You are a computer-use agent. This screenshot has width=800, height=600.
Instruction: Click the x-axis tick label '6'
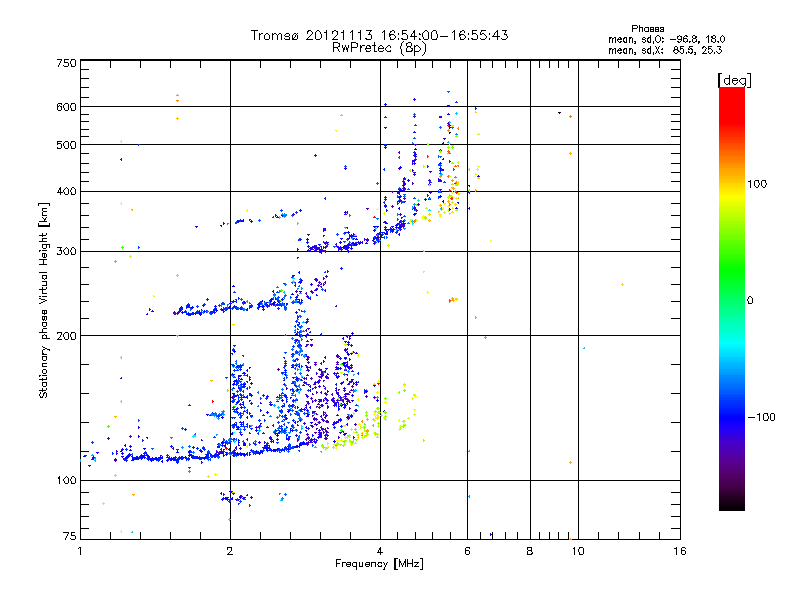coord(467,551)
